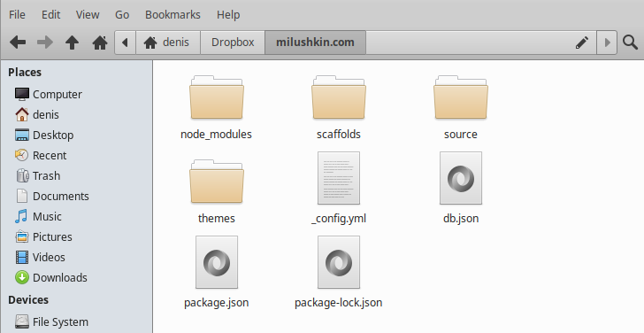The image size is (644, 333).
Task: Go back with the left arrow button
Action: click(18, 42)
